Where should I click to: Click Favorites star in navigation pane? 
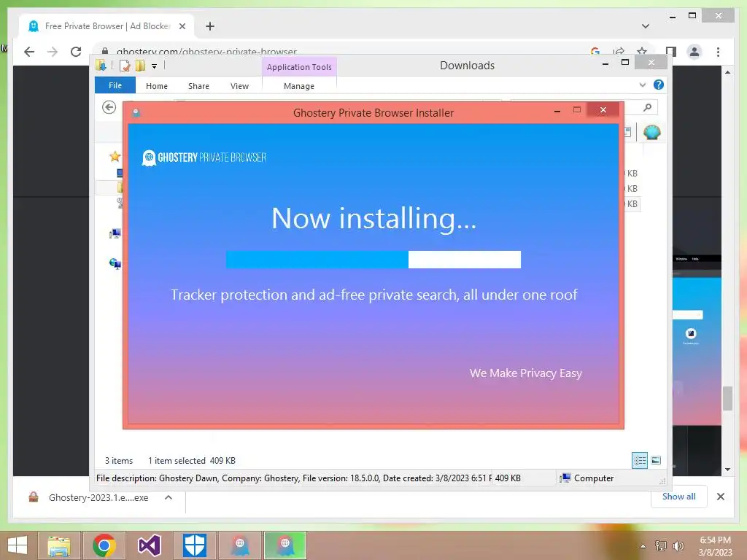coord(115,156)
